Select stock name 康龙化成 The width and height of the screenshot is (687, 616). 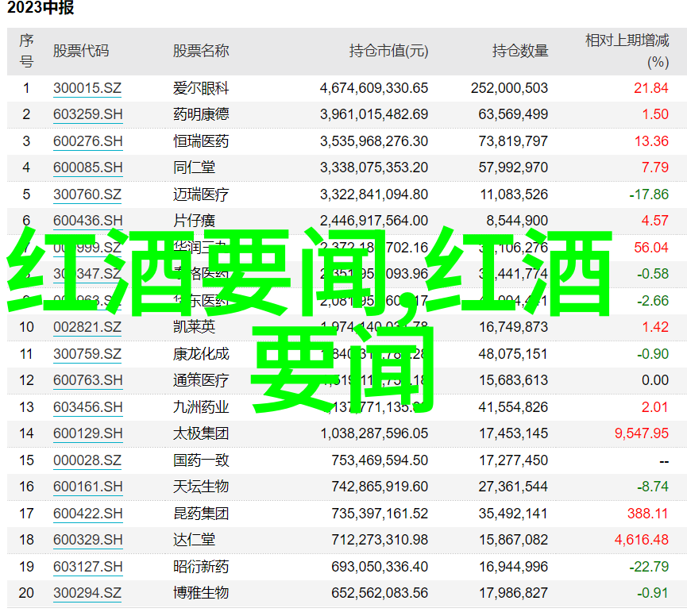(201, 354)
